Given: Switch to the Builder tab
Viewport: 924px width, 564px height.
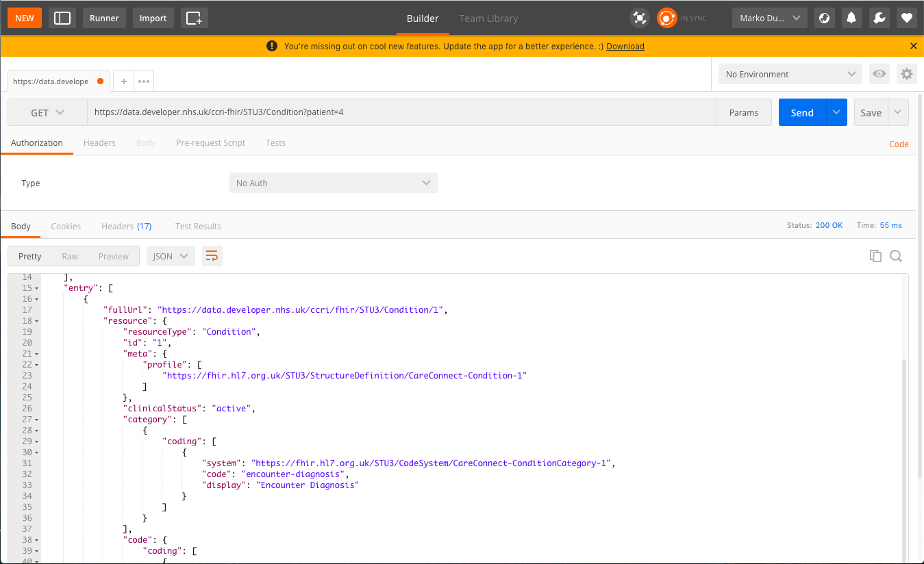Looking at the screenshot, I should pos(423,18).
